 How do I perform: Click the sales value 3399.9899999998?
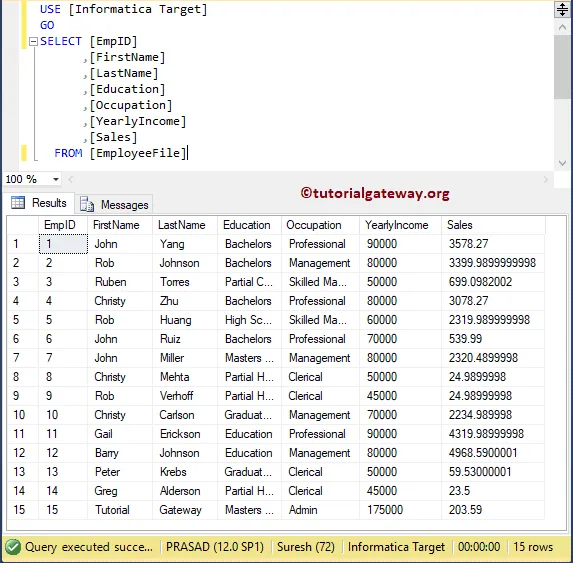(492, 263)
